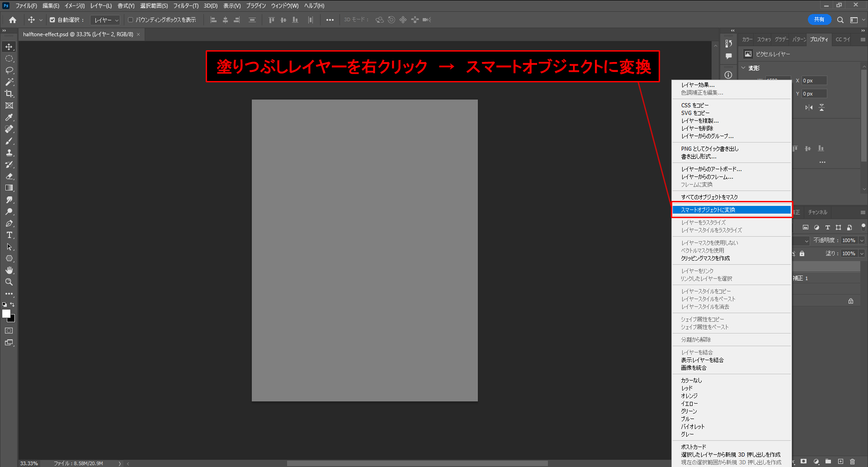Click レイヤーを複製... in the context menu

(x=699, y=121)
